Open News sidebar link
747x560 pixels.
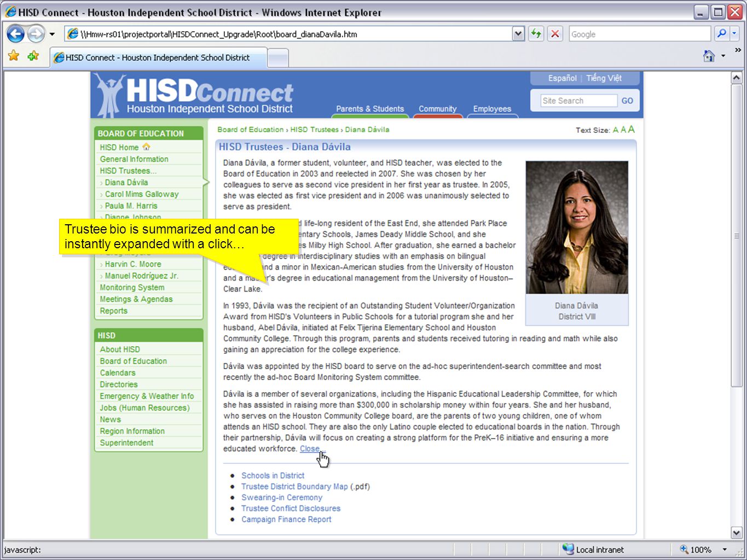(110, 419)
